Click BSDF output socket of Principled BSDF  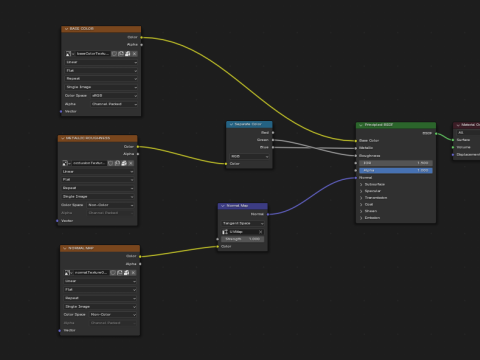tap(436, 133)
